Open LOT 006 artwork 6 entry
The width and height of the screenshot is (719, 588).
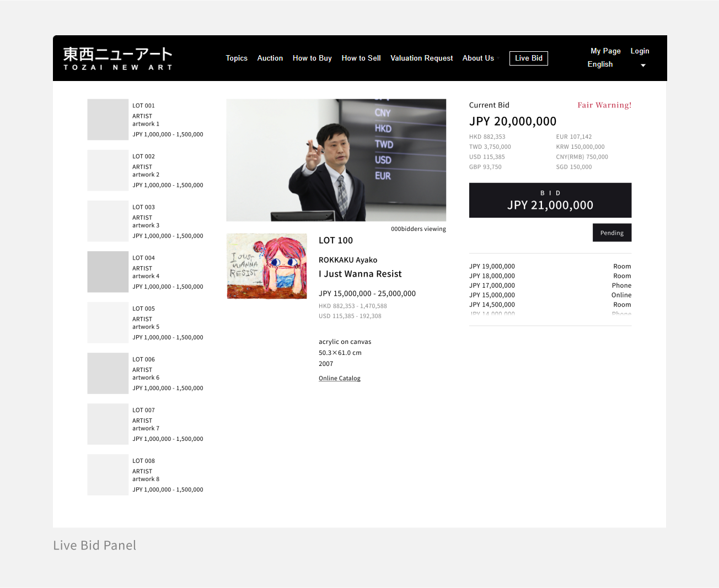146,377
